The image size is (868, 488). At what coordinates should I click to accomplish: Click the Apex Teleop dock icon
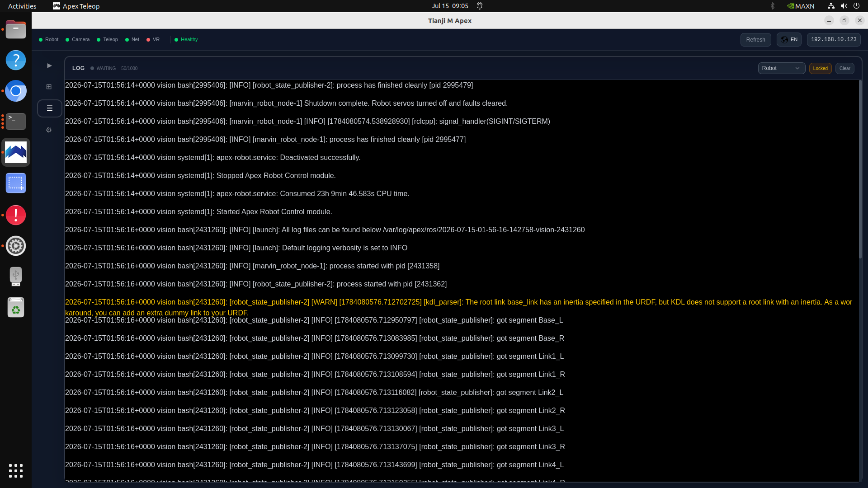(x=16, y=152)
